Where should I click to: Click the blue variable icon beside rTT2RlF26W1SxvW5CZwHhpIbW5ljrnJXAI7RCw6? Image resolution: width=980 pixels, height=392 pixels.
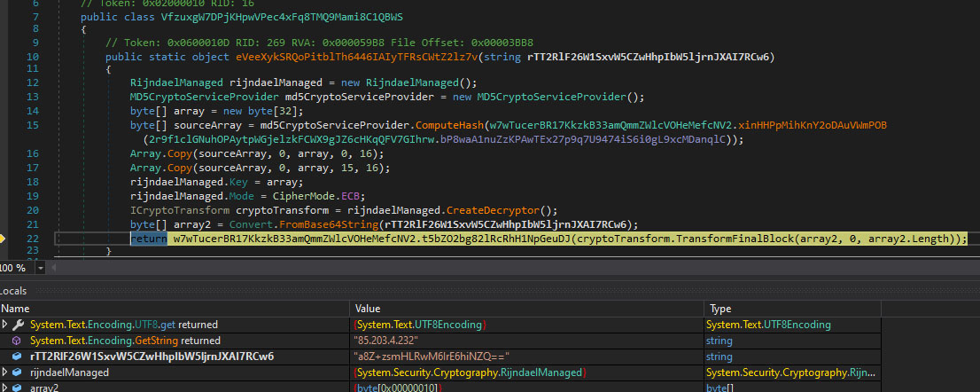(19, 357)
